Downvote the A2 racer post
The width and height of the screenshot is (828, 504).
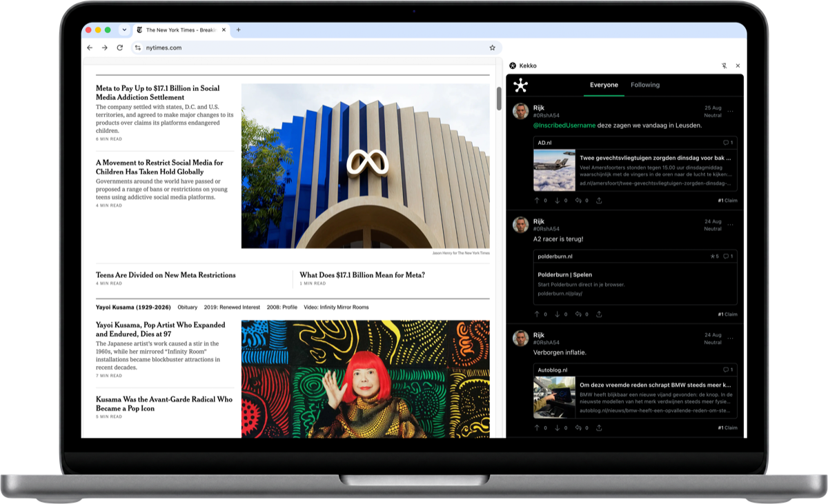558,314
